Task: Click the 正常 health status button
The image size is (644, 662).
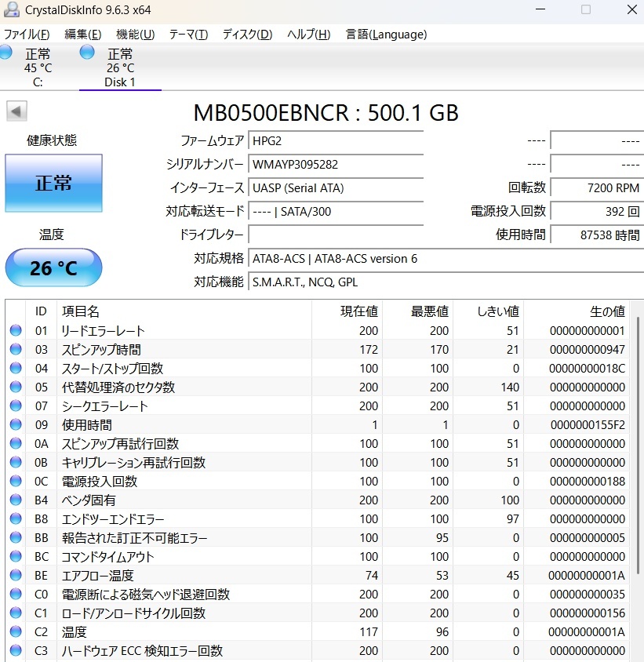Action: 53,183
